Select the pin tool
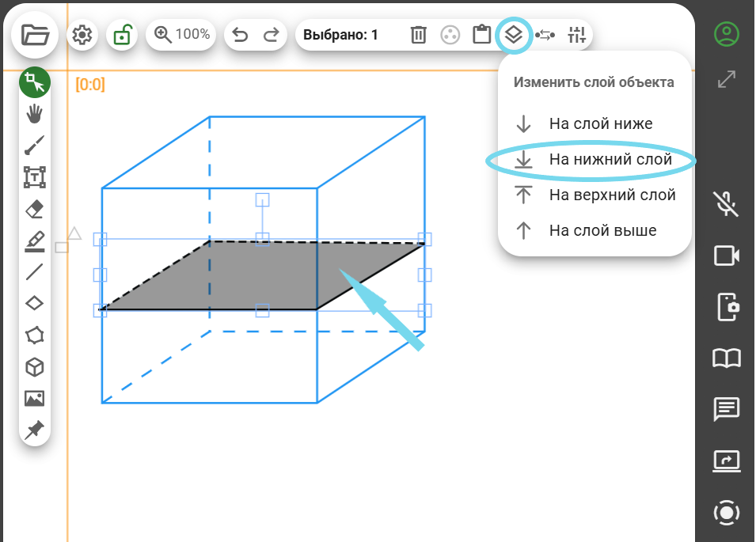Image resolution: width=756 pixels, height=542 pixels. click(34, 430)
